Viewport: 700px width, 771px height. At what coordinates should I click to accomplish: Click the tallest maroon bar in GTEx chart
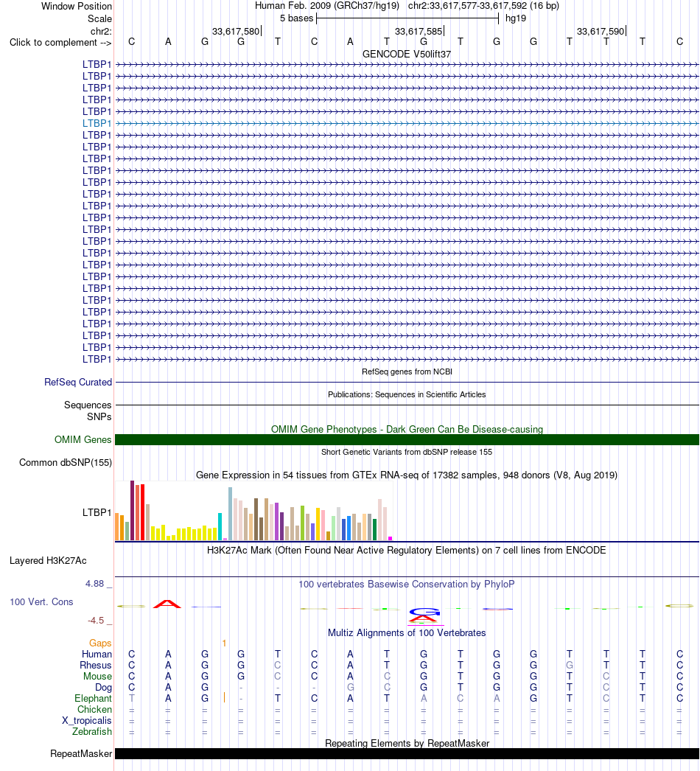132,510
